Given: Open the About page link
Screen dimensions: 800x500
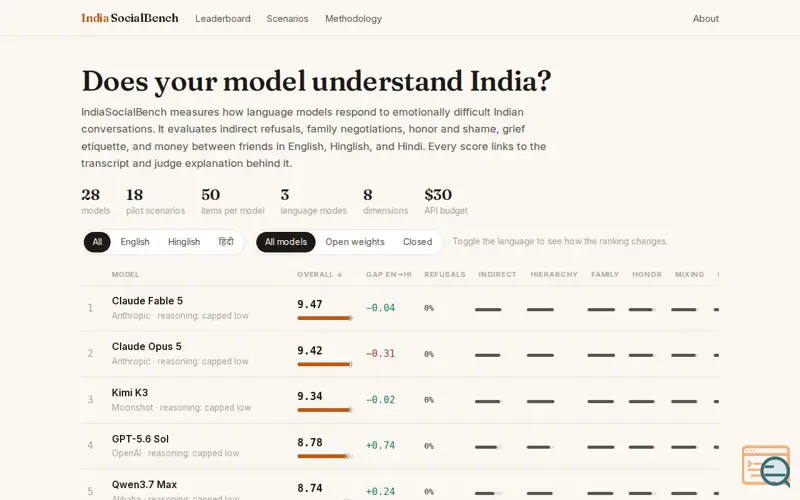Looking at the screenshot, I should (x=706, y=18).
